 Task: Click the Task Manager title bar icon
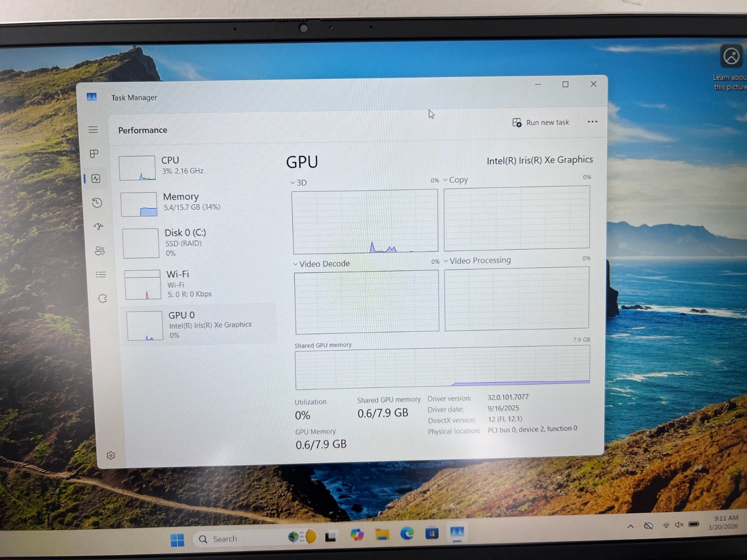click(x=92, y=97)
